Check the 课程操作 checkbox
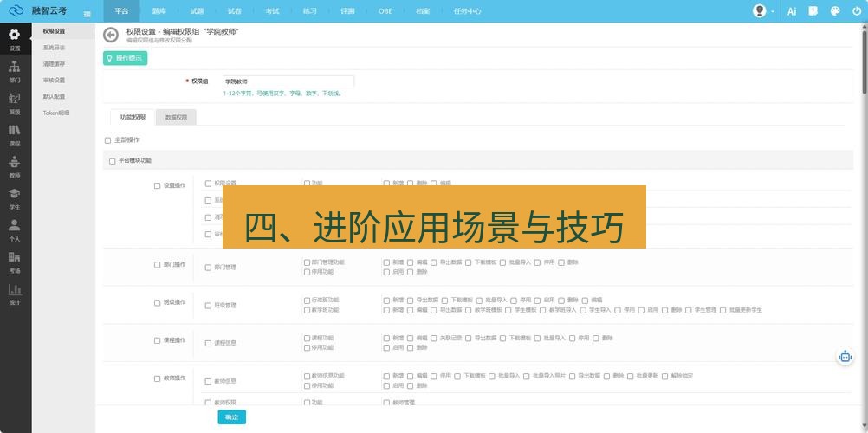The image size is (868, 433). 157,340
